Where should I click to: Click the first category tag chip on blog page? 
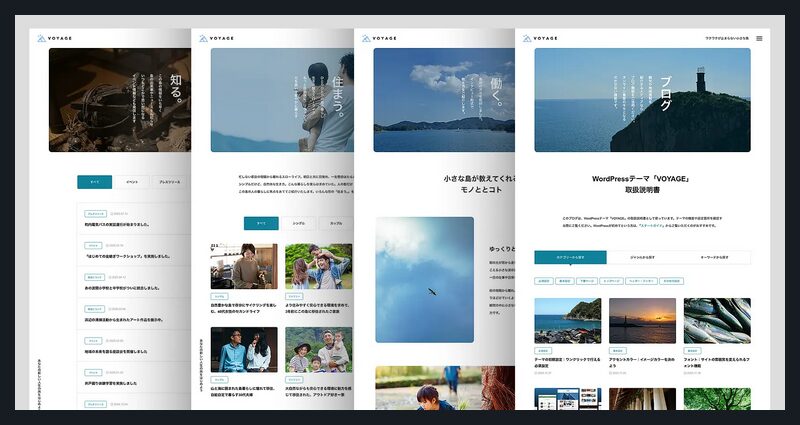543,281
